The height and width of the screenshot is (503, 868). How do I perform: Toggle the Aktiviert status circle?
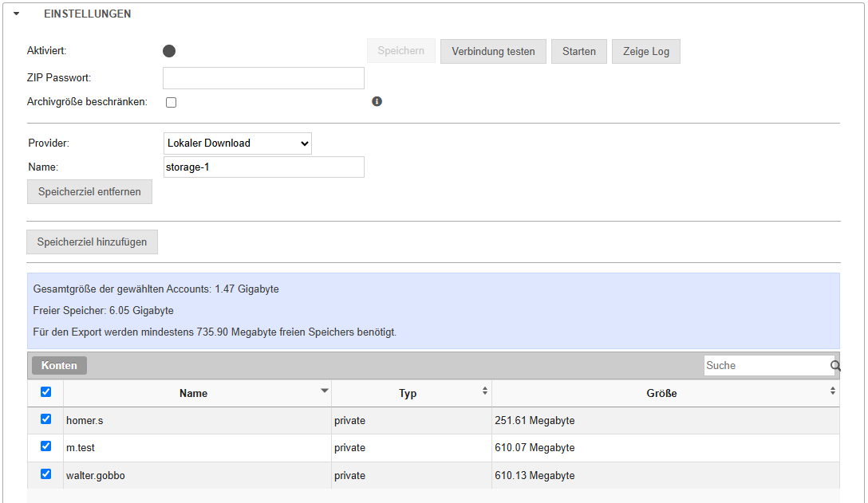point(169,51)
